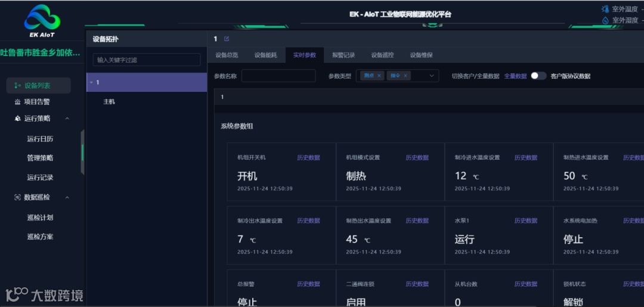Focus the 输入关键字过滤 search field
644x307 pixels.
(147, 60)
